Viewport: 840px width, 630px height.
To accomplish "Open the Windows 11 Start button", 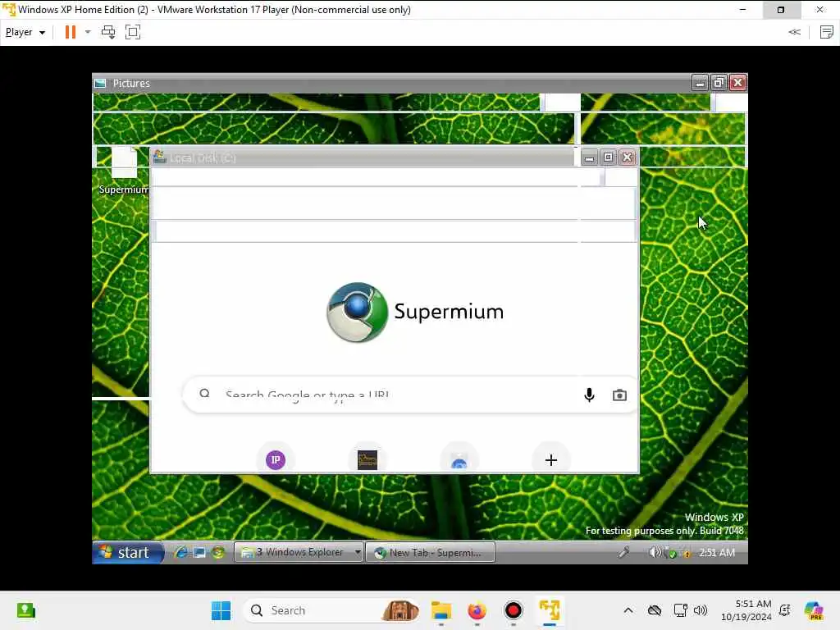I will point(221,610).
